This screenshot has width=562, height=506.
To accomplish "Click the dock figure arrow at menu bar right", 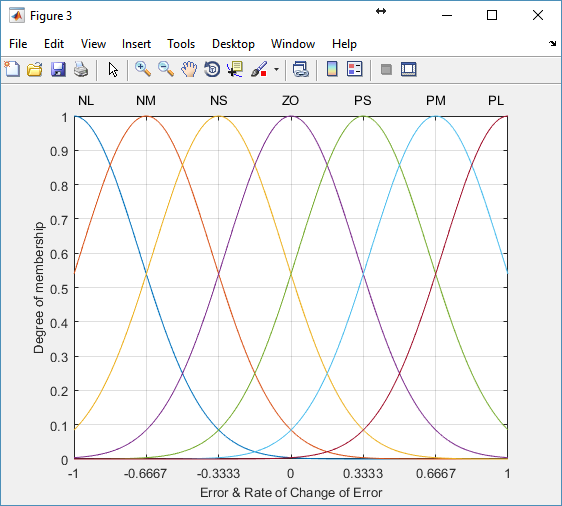I will (552, 43).
